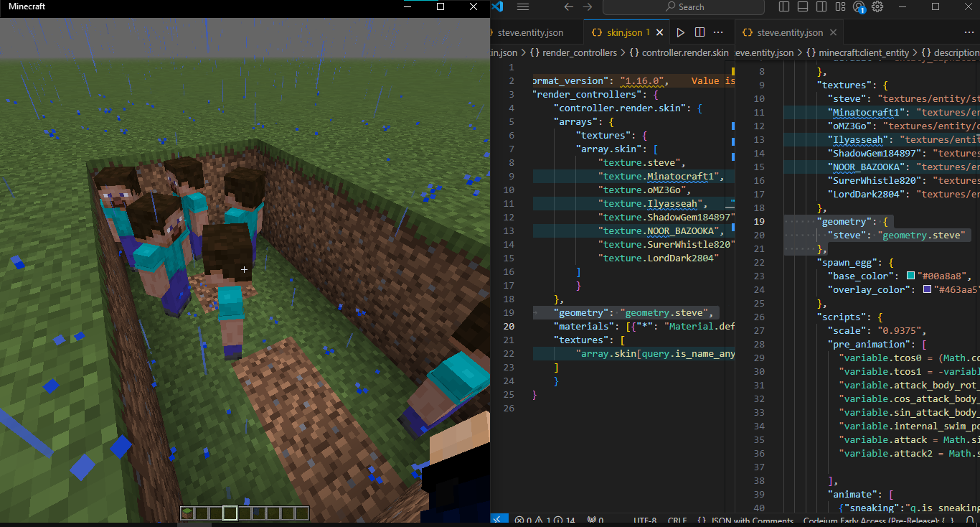Click the VS Code Search command box
The image size is (980, 527).
[x=685, y=6]
